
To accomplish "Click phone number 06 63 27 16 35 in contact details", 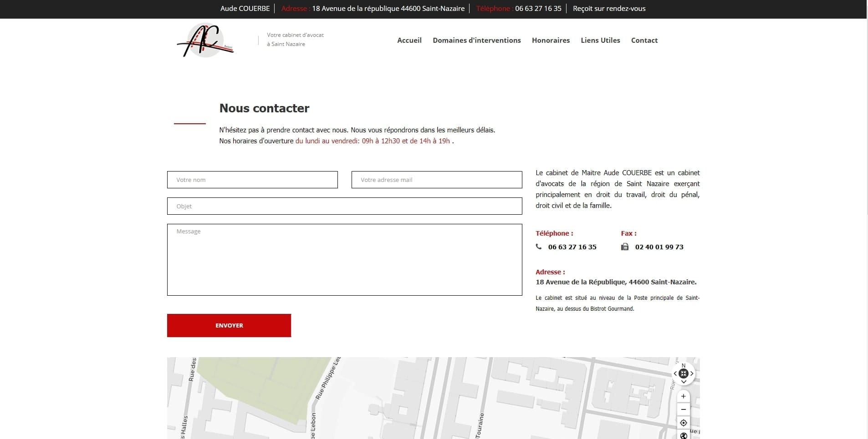I will (x=572, y=247).
